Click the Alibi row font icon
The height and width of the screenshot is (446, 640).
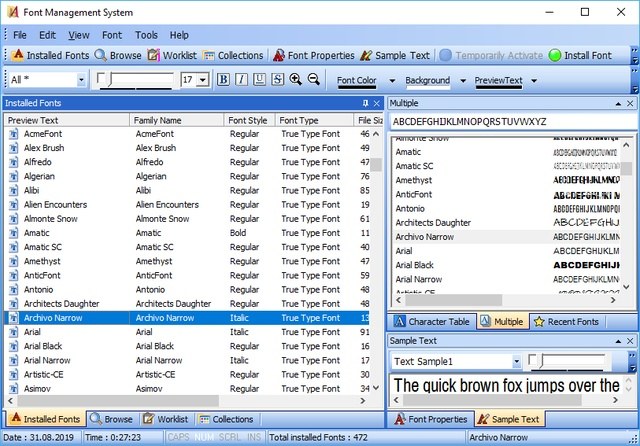point(13,191)
